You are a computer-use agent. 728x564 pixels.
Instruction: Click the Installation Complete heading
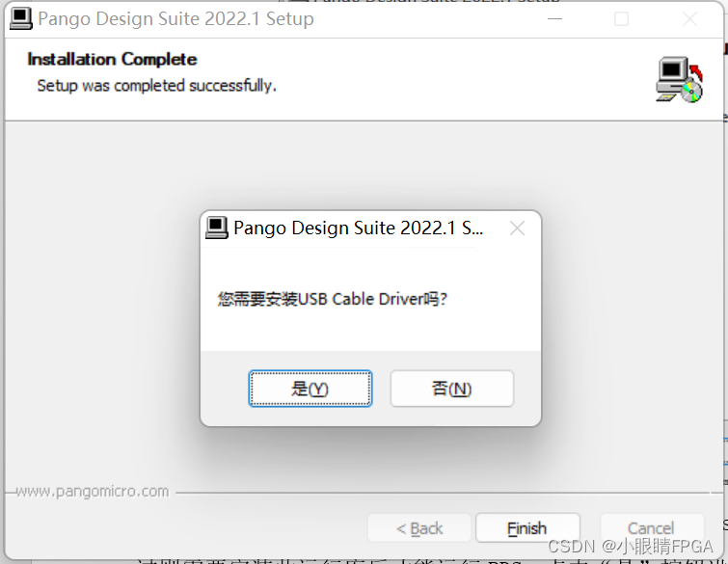click(x=112, y=60)
